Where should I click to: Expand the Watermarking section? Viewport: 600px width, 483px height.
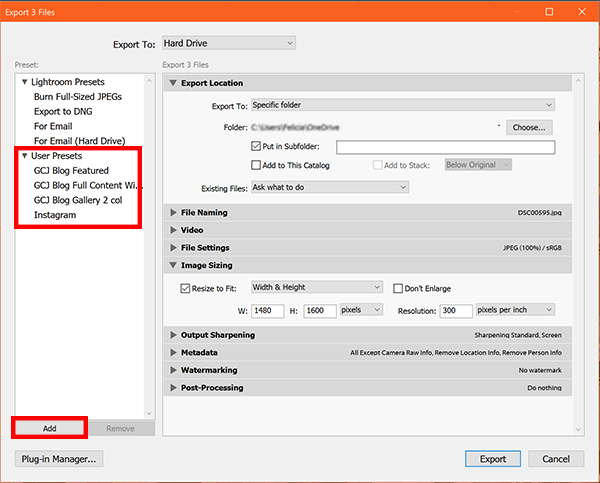click(173, 370)
